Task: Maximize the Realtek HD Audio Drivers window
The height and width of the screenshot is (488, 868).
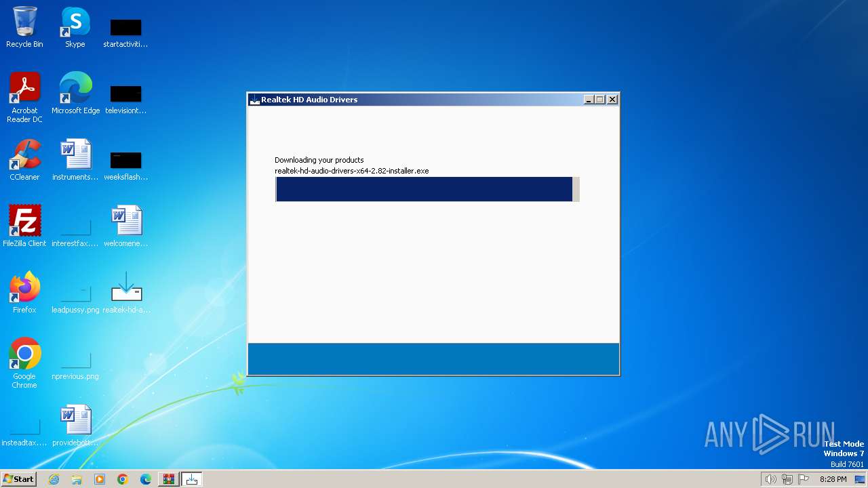Action: [x=600, y=100]
